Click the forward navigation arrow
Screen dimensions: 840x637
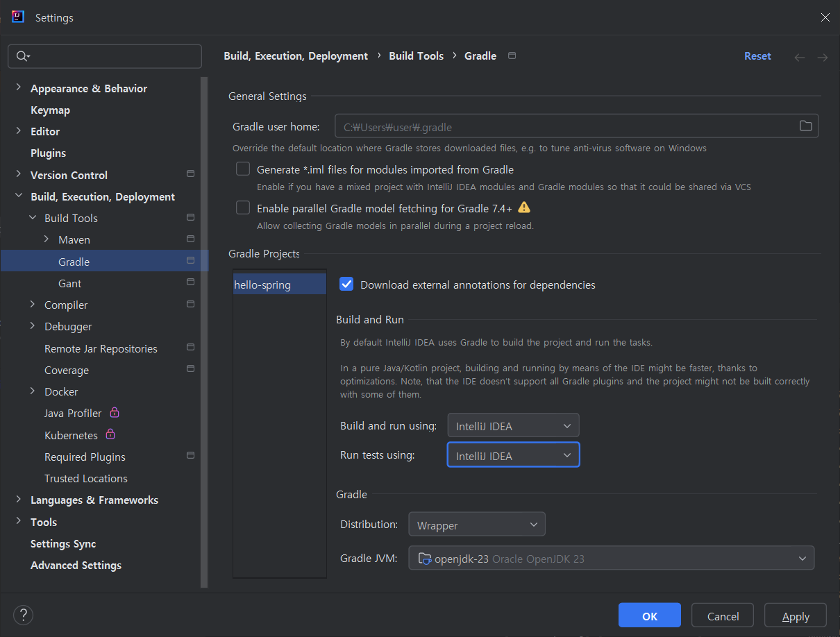click(x=823, y=57)
